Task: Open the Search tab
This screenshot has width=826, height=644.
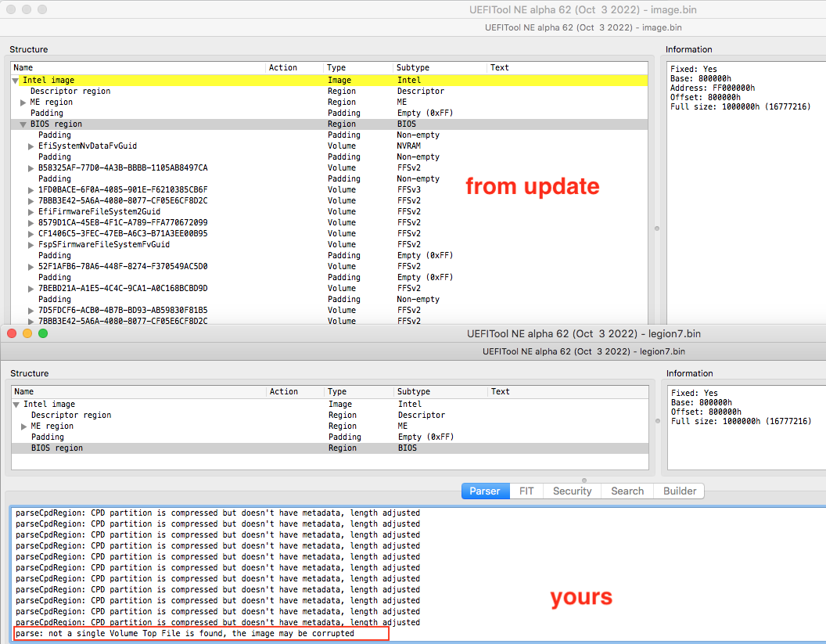Action: [x=627, y=491]
